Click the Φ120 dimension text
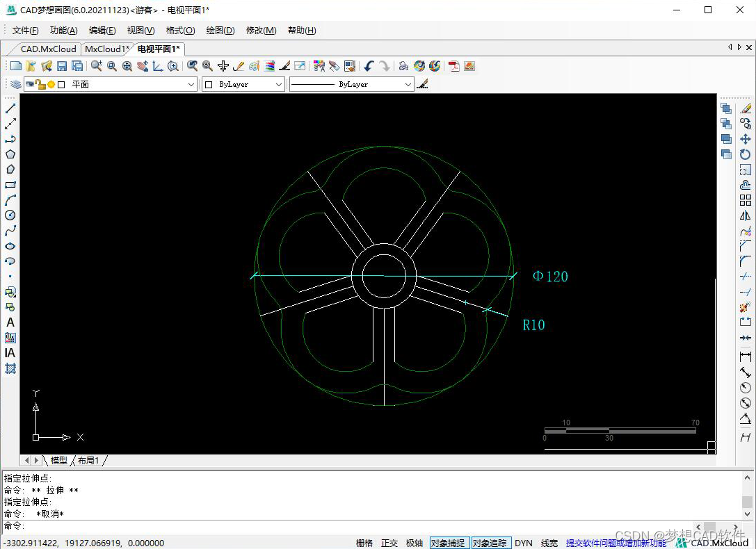This screenshot has width=756, height=549. click(x=550, y=277)
